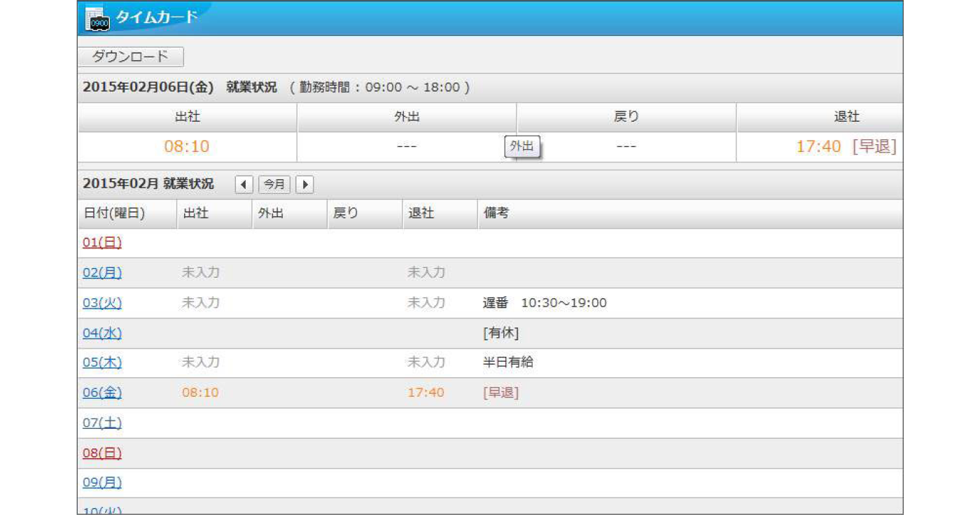Click the timecard clock icon in header
Image resolution: width=980 pixels, height=515 pixels.
97,20
